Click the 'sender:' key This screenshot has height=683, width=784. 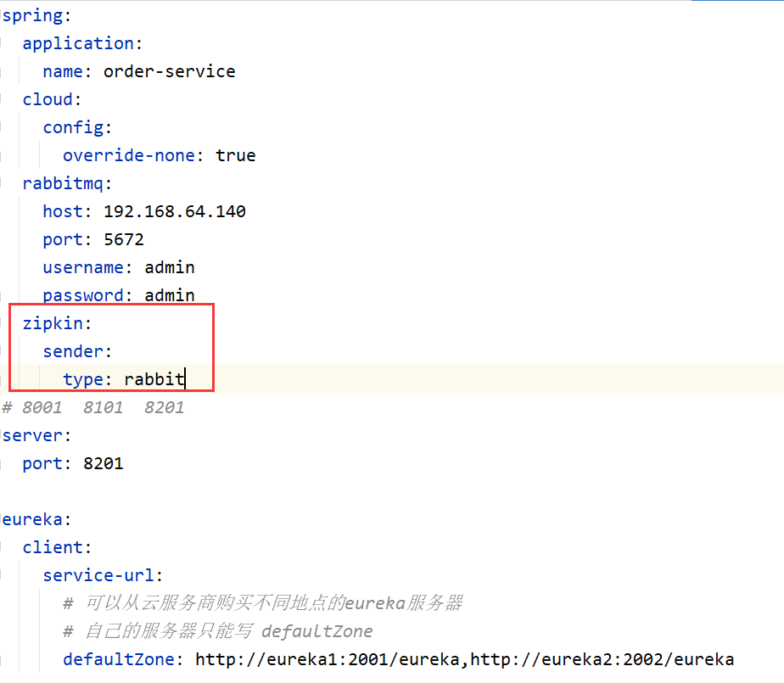point(77,351)
